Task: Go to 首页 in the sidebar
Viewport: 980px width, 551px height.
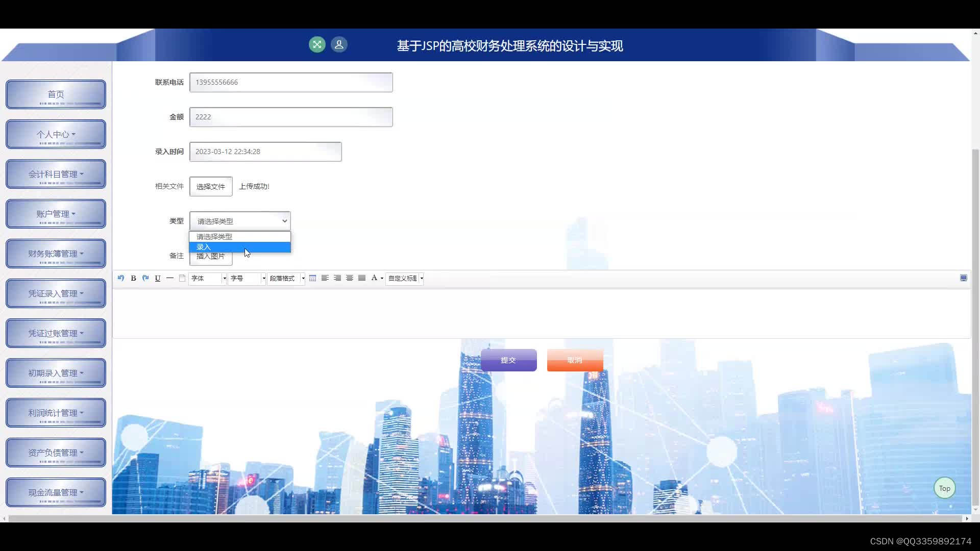Action: coord(56,94)
